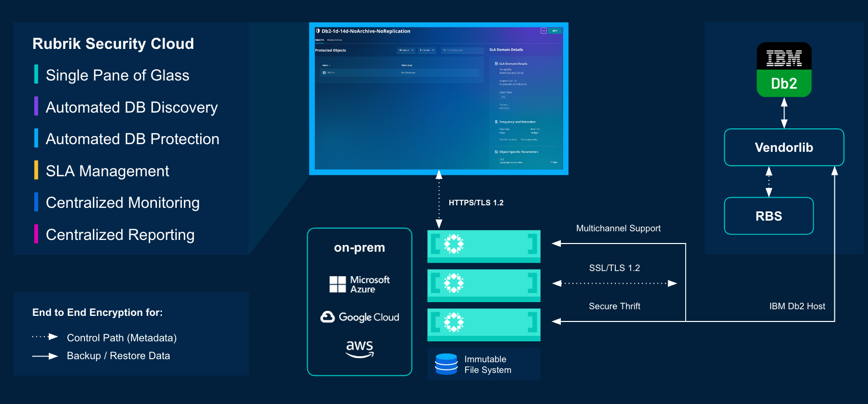Click the Microsoft Azure logo

360,284
